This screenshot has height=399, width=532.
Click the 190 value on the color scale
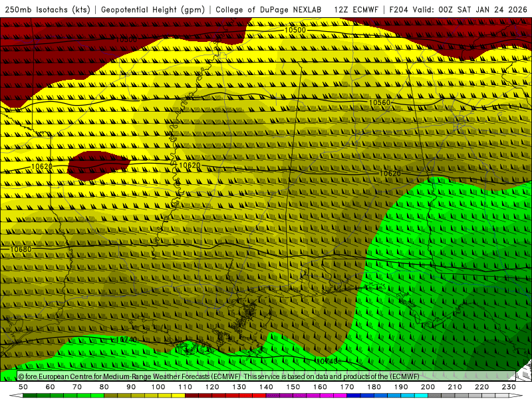point(401,387)
